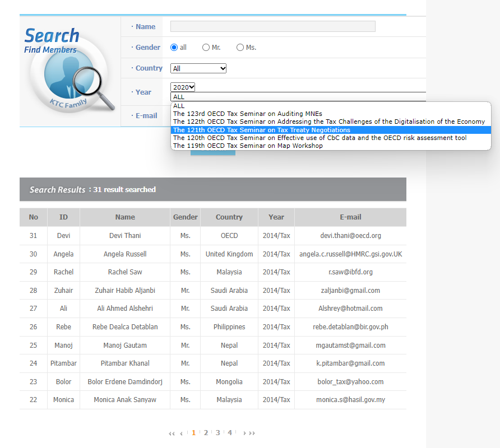Go to previous page with single-left arrow
This screenshot has width=500, height=448.
click(181, 433)
